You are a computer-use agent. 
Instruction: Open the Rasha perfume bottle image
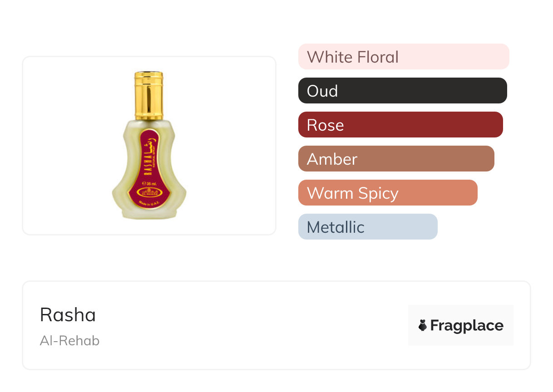click(149, 146)
